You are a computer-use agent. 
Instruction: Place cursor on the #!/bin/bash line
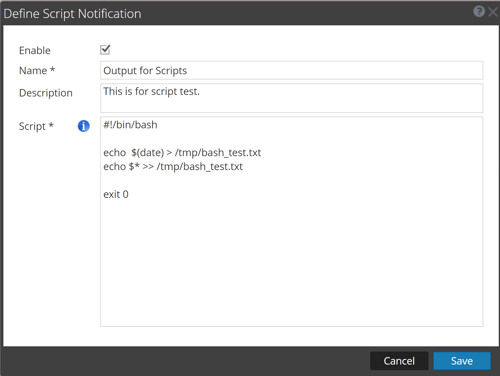[x=130, y=125]
